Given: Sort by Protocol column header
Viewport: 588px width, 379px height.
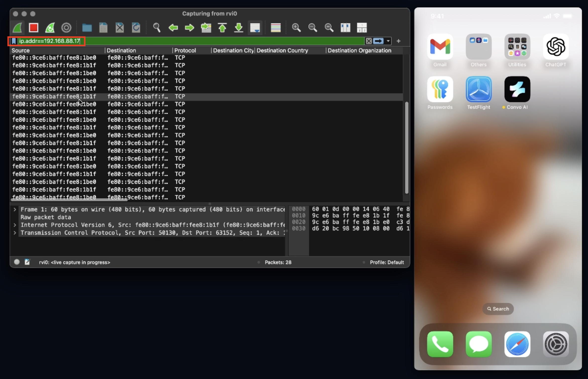Looking at the screenshot, I should (x=185, y=51).
